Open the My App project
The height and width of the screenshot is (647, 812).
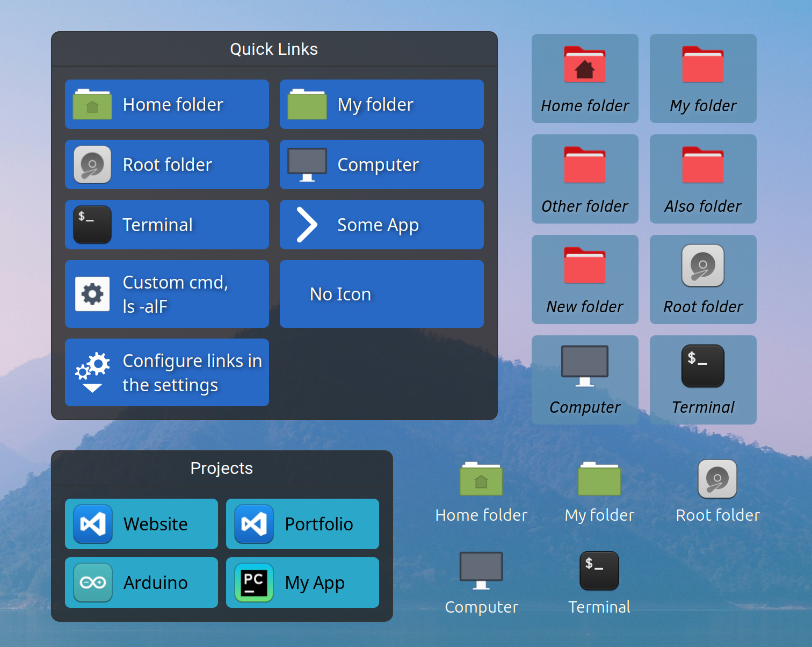(x=302, y=583)
